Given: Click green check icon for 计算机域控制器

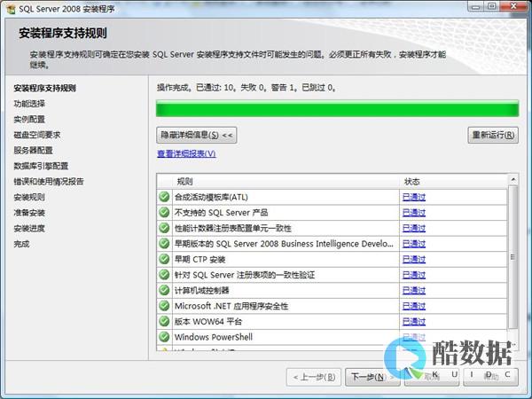Looking at the screenshot, I should pyautogui.click(x=164, y=290).
